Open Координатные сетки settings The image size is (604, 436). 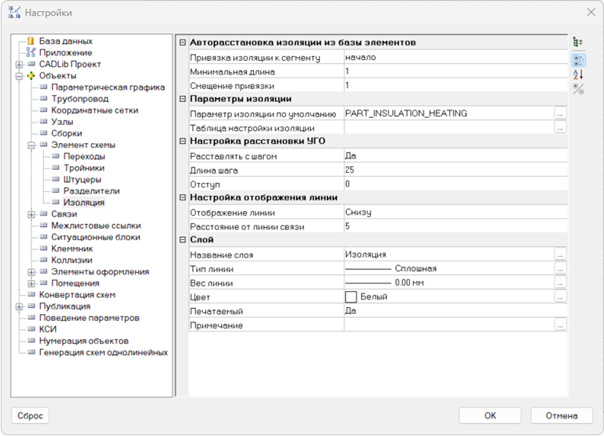click(94, 110)
